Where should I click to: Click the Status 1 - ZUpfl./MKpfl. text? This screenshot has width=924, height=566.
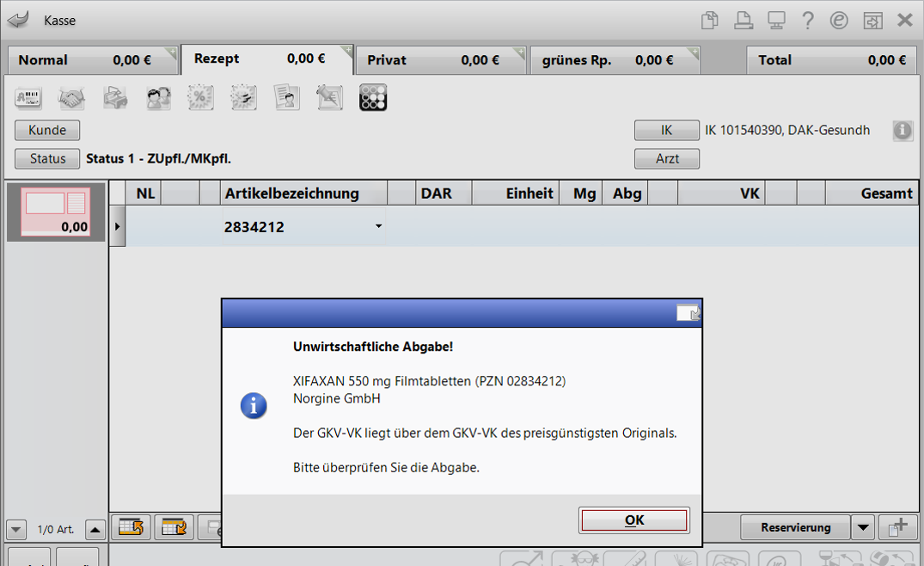[158, 158]
